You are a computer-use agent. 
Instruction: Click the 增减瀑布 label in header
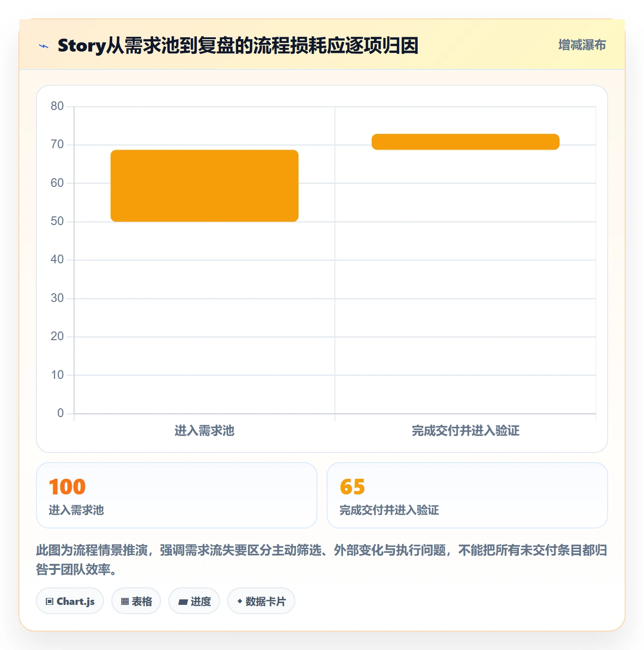(x=582, y=45)
